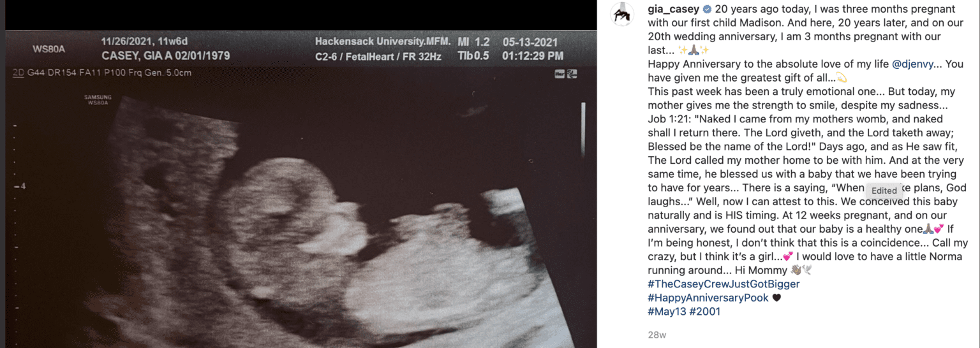Click the dove emoji after Hi Mommy
The height and width of the screenshot is (348, 980).
(x=806, y=270)
